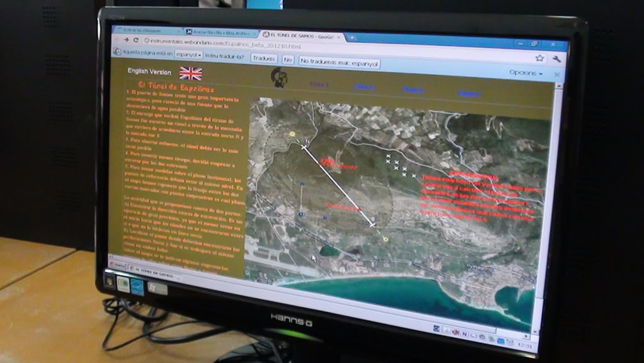This screenshot has height=363, width=644.
Task: Go forward with the browser arrow
Action: pos(125,40)
